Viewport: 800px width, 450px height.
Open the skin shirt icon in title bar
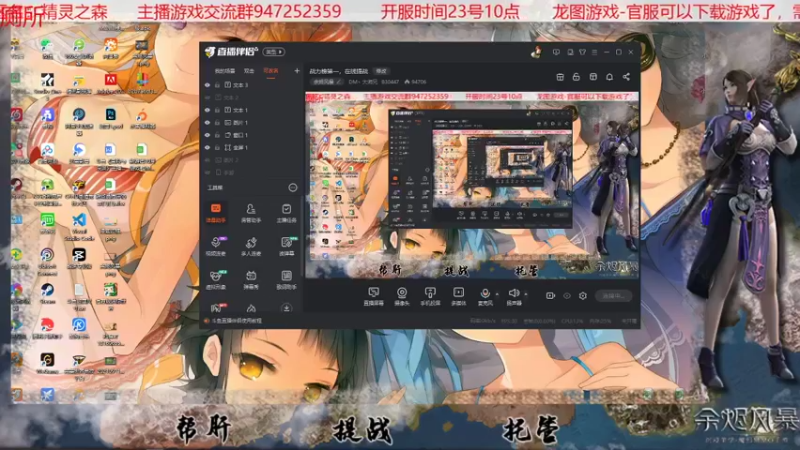pos(582,52)
